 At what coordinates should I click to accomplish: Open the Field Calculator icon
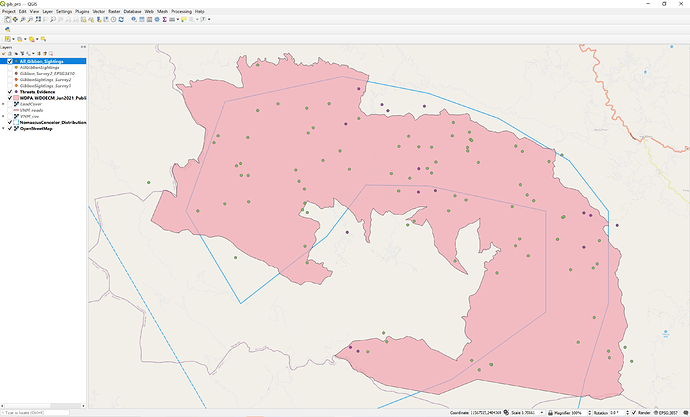[x=149, y=19]
